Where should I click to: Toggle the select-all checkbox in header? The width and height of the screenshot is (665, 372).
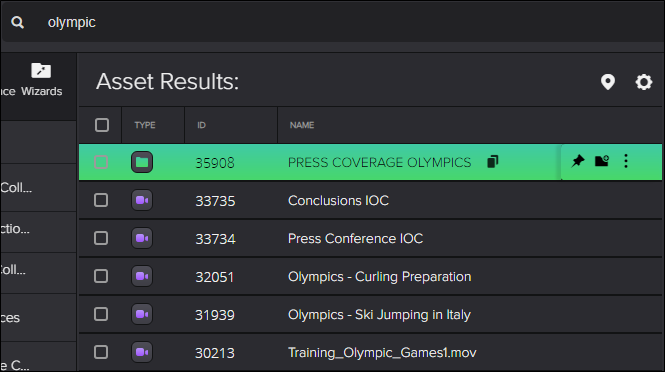[x=102, y=125]
